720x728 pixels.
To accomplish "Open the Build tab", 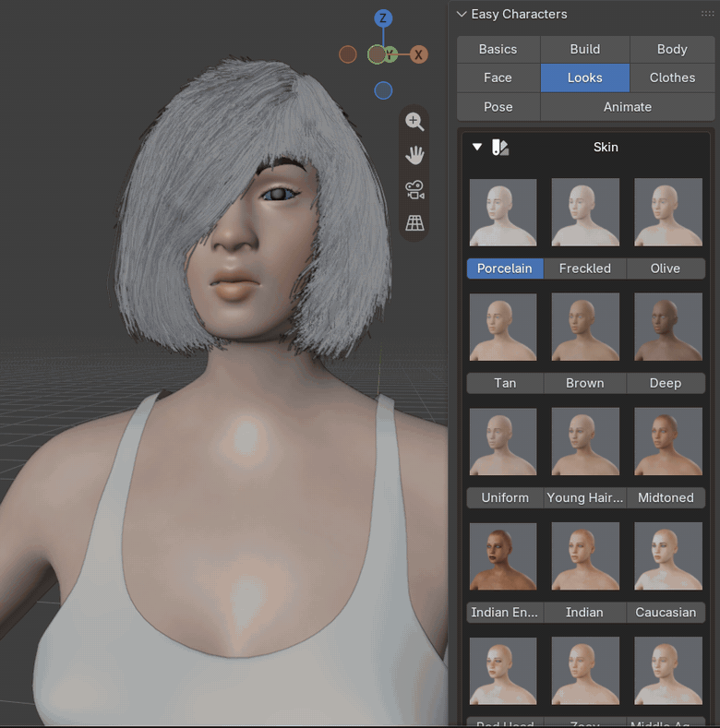I will click(x=585, y=49).
